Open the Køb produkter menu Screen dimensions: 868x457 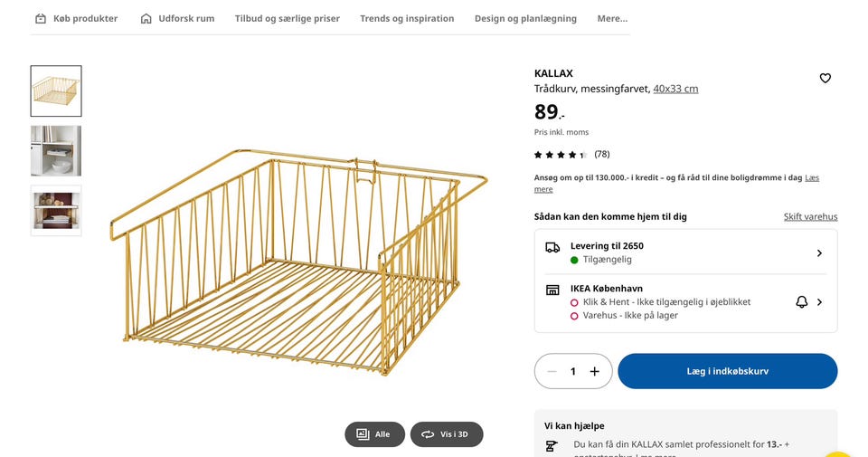[x=76, y=18]
